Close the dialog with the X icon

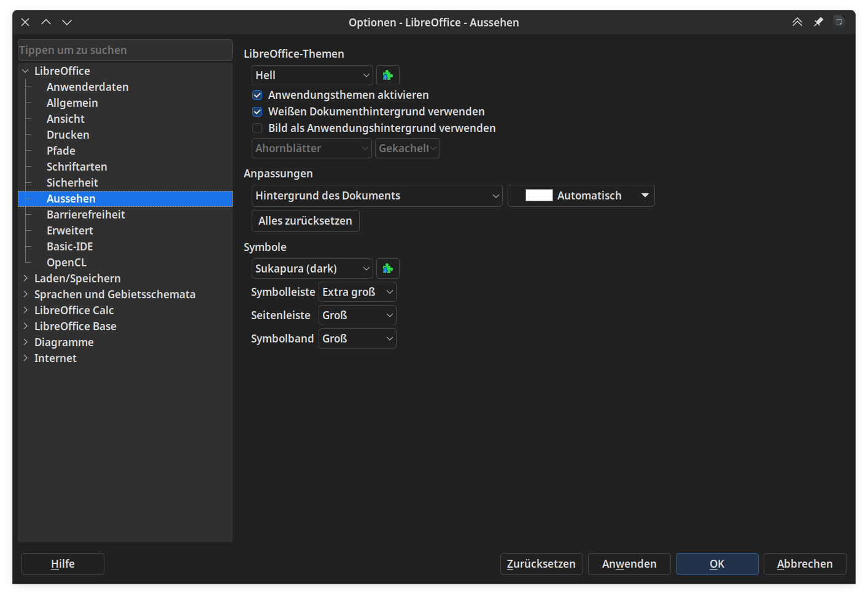click(25, 21)
